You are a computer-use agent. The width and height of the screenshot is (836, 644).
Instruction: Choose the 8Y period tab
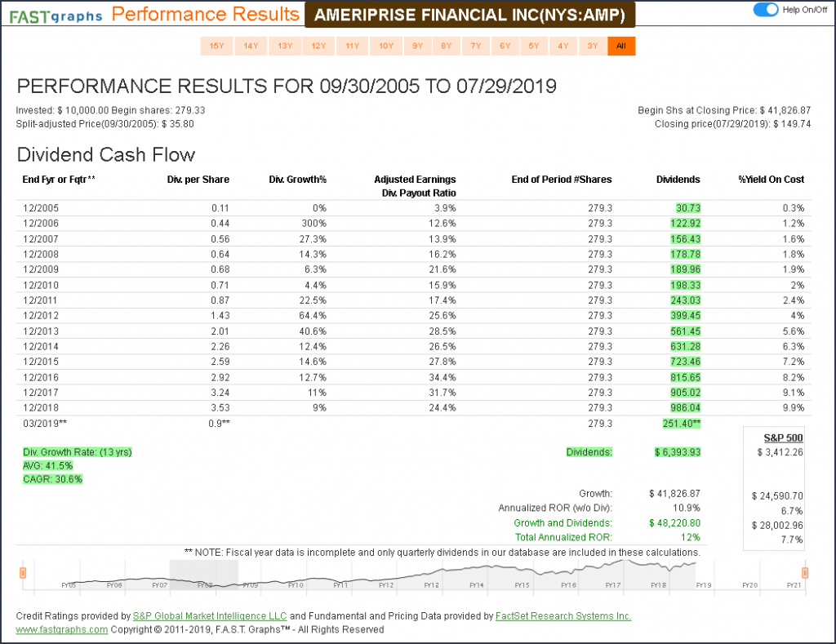447,46
